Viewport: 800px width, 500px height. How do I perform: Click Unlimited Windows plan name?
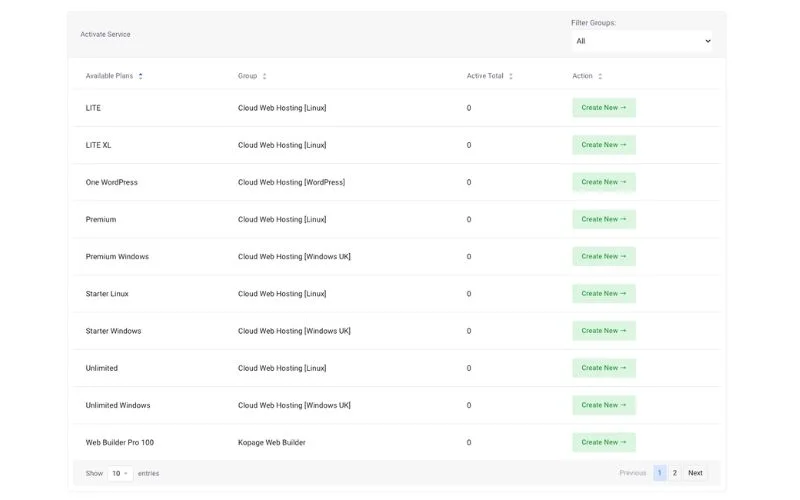118,405
